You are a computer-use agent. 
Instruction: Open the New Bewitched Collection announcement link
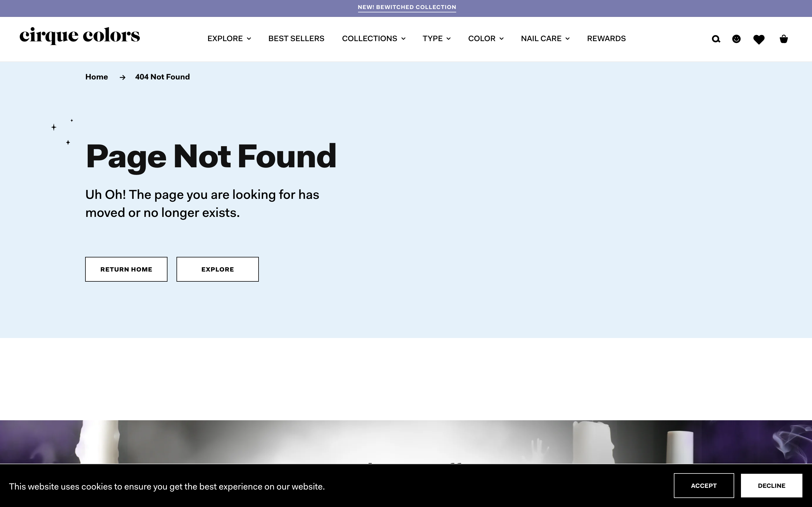coord(407,7)
